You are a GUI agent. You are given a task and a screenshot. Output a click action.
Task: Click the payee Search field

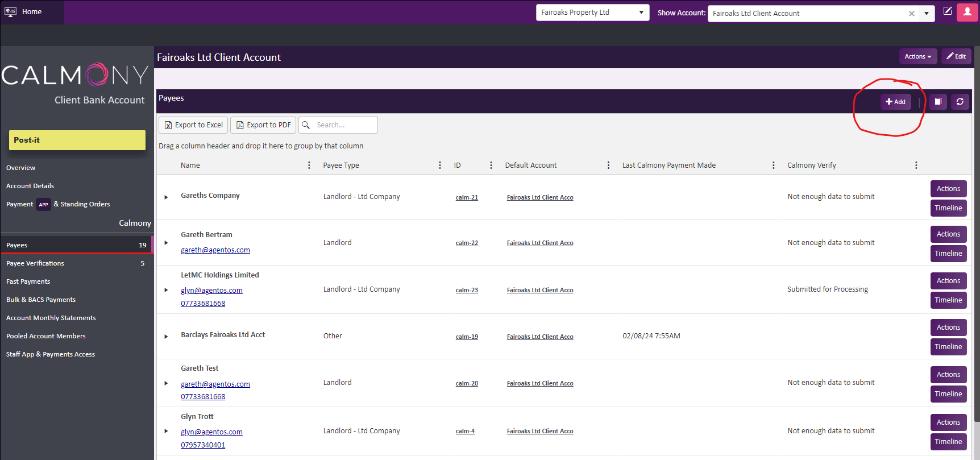pyautogui.click(x=344, y=125)
